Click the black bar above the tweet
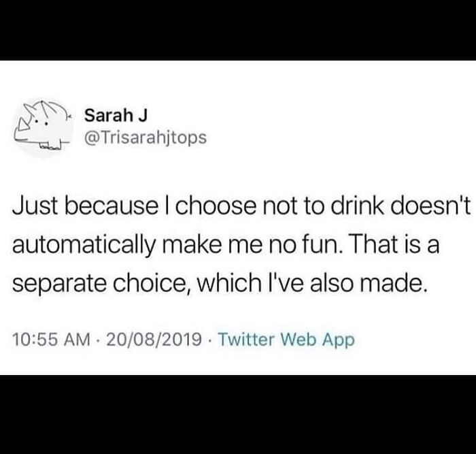Viewport: 476px width, 454px height. (238, 30)
